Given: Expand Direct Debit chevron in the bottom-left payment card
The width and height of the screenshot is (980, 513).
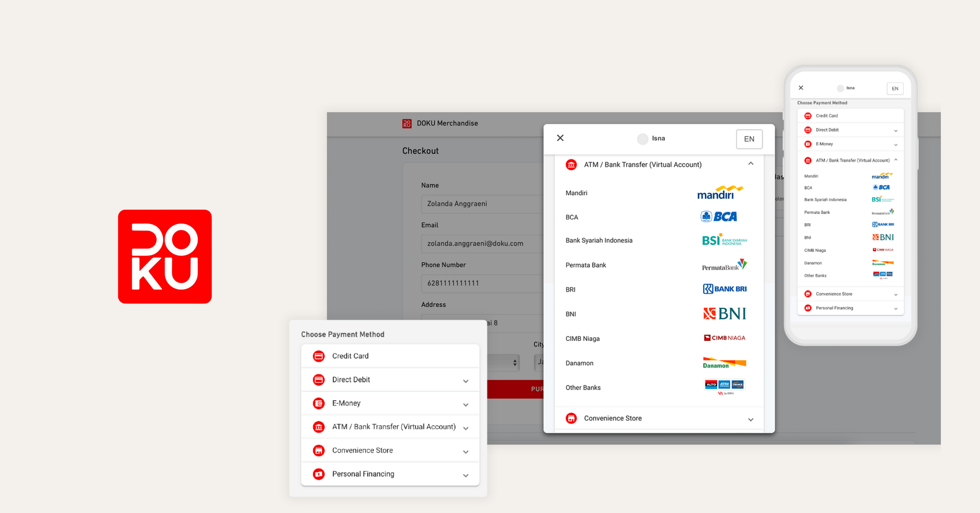Looking at the screenshot, I should (x=466, y=381).
